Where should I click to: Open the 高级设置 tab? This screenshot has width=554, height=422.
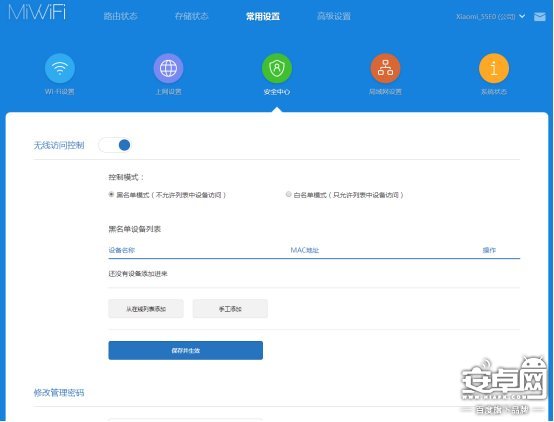(334, 16)
